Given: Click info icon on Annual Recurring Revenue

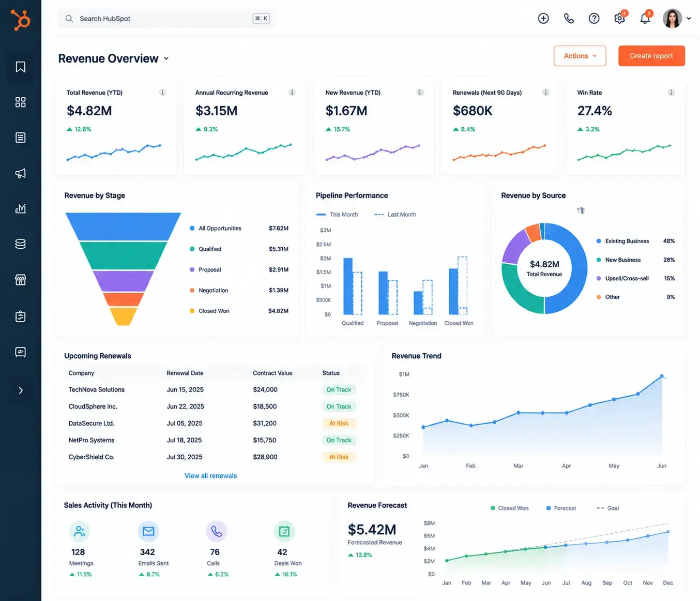Looking at the screenshot, I should [292, 93].
